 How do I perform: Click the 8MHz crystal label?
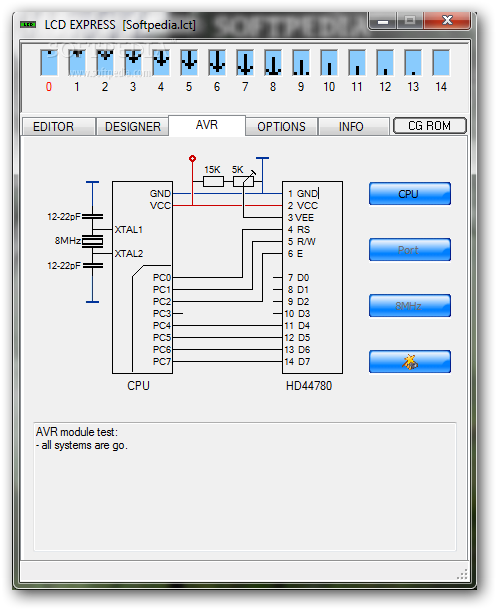point(68,241)
